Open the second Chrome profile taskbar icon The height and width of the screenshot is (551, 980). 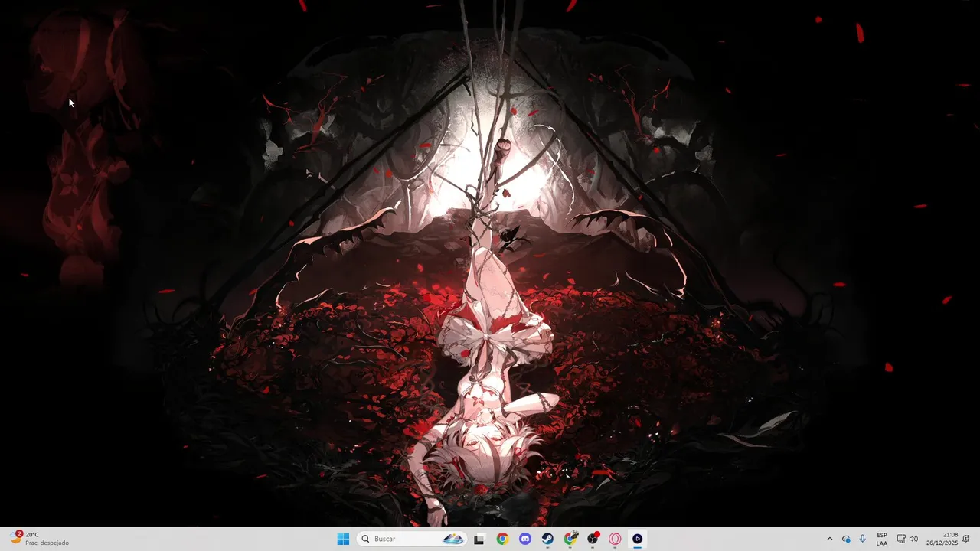570,539
